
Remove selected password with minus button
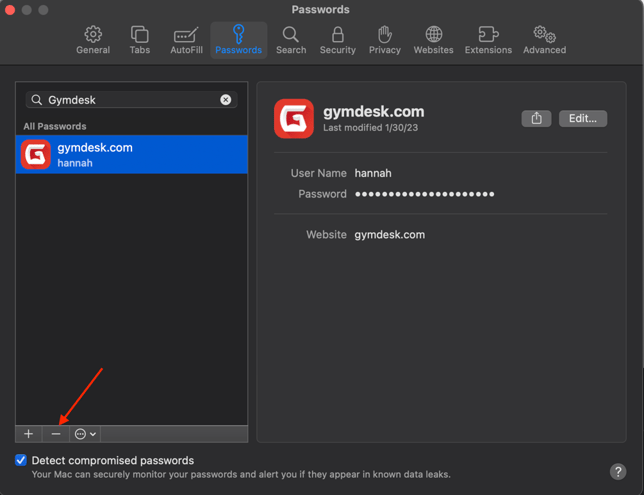(56, 434)
